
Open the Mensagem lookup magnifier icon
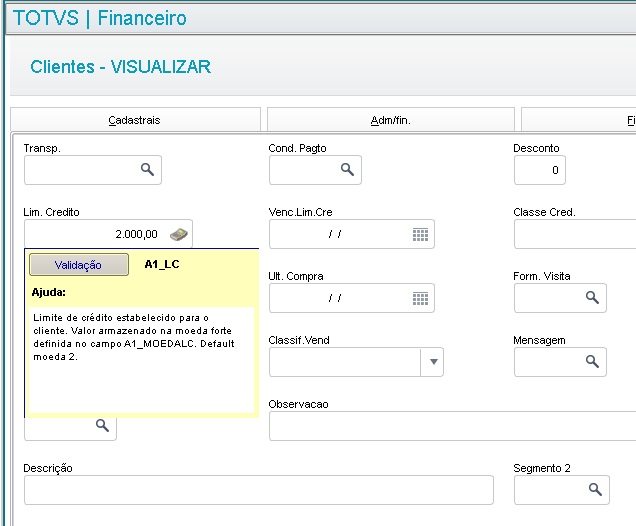(592, 361)
